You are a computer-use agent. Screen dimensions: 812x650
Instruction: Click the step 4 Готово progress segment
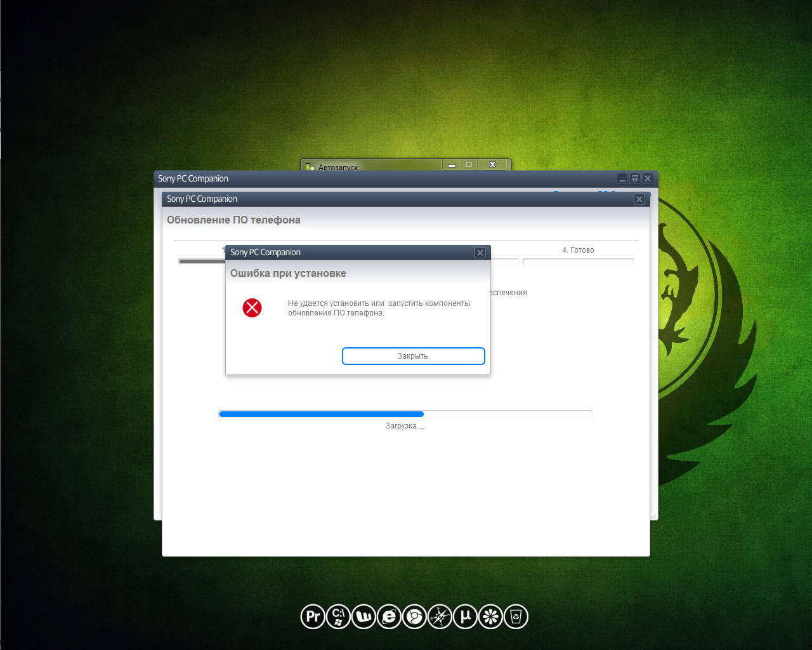(578, 261)
